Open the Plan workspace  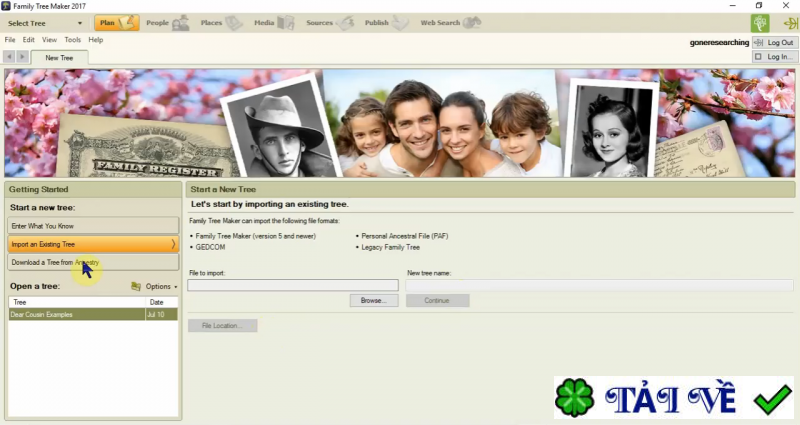pos(117,22)
